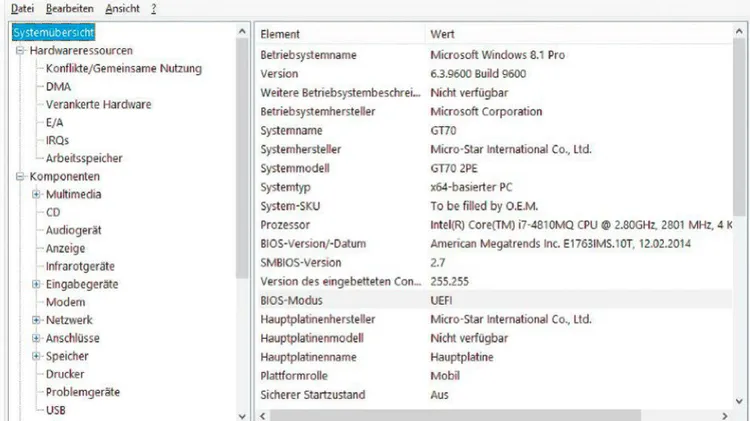Collapse the Hardwareressourcen tree node
Viewport: 750px width, 421px height.
point(20,50)
